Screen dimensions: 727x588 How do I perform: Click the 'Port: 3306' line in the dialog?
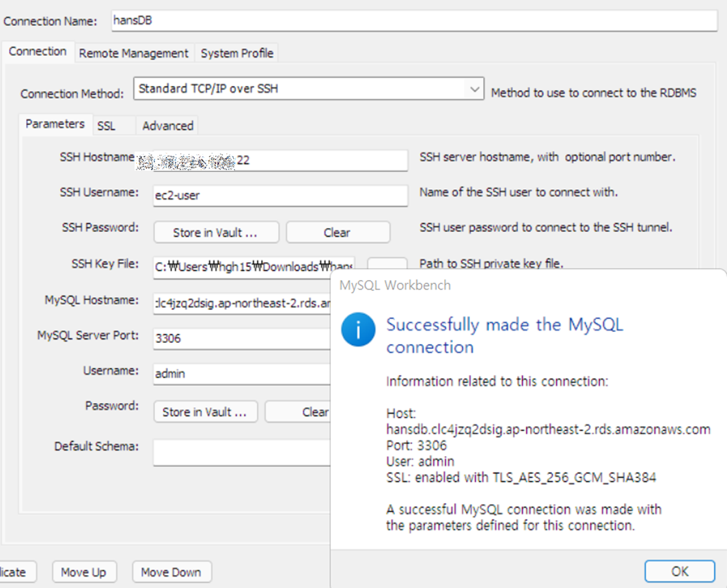point(416,445)
